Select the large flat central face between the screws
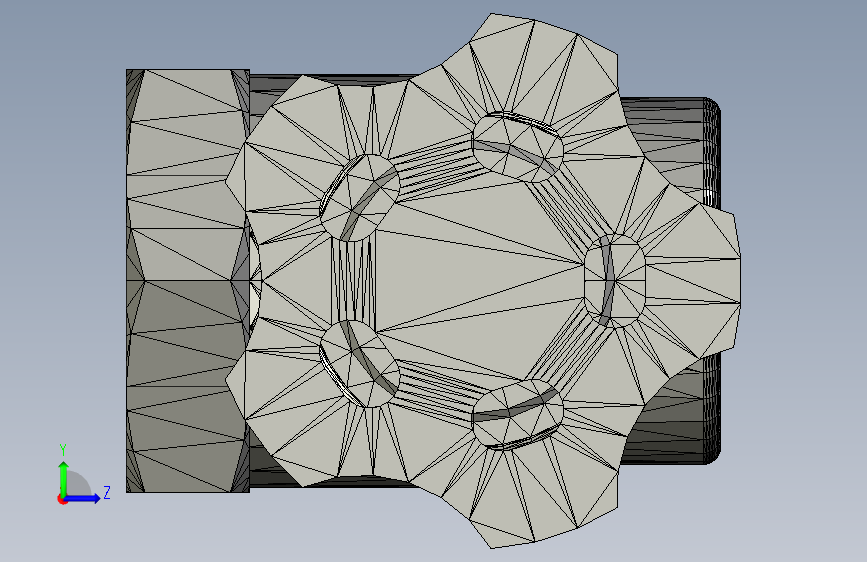Image resolution: width=867 pixels, height=562 pixels. pos(478,279)
